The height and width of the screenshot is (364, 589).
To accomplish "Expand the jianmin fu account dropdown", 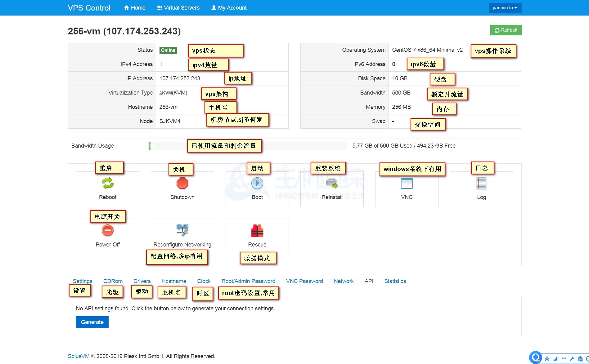I will [x=505, y=8].
